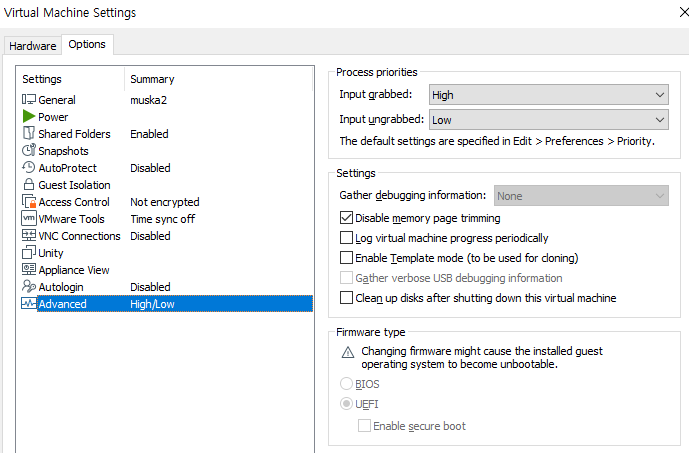The image size is (689, 453).
Task: Enable Clean up disks after shutting down
Action: 346,297
